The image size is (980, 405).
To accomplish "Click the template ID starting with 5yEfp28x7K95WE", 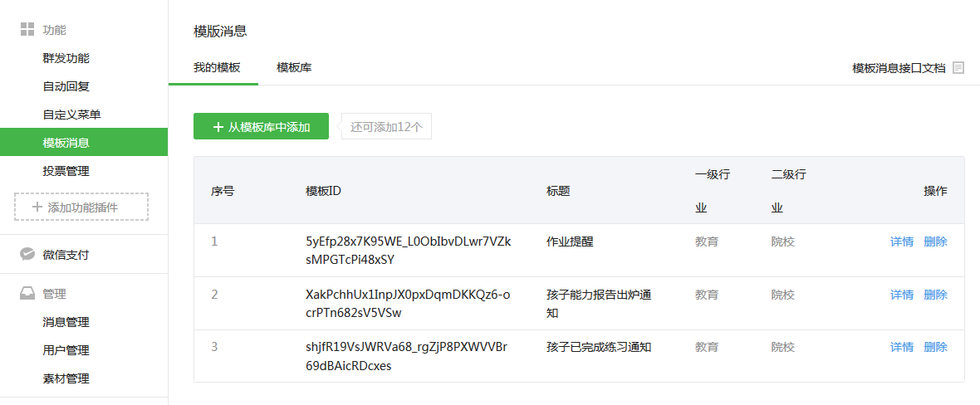I will pyautogui.click(x=409, y=251).
